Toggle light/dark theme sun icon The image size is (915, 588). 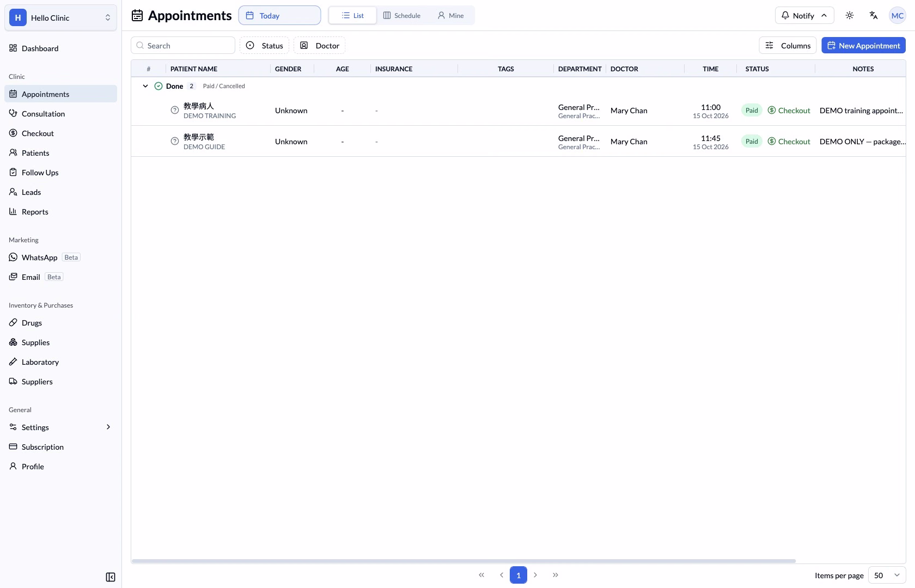[850, 15]
